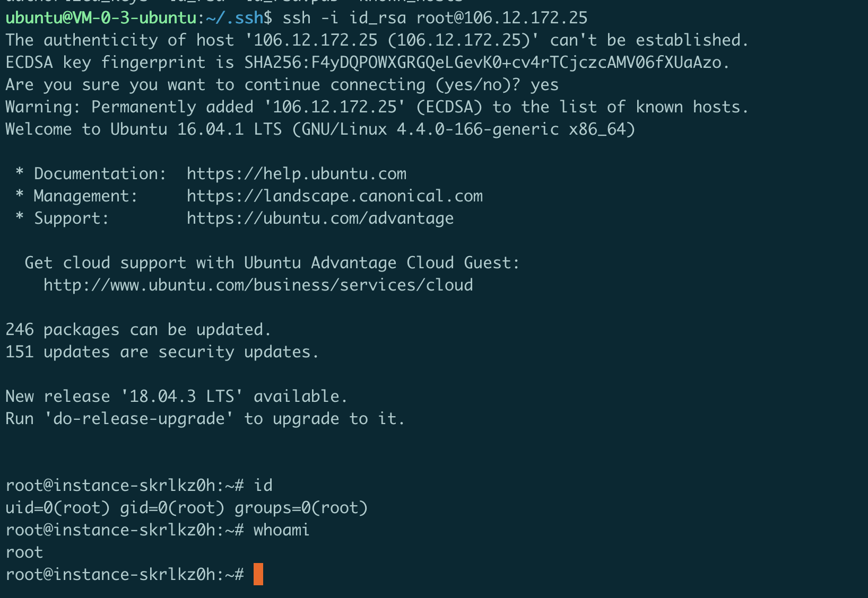Click the 'id' command at root prompt
The height and width of the screenshot is (598, 868).
[263, 486]
